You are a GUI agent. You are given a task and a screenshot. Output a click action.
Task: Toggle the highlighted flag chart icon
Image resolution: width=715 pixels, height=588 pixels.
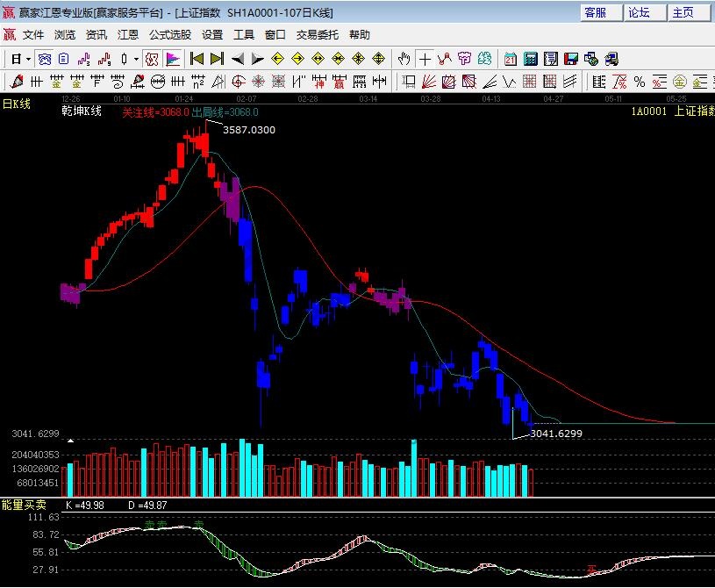pyautogui.click(x=173, y=59)
